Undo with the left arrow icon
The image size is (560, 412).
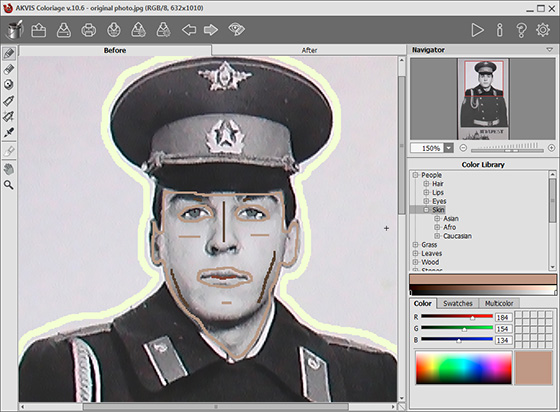189,30
